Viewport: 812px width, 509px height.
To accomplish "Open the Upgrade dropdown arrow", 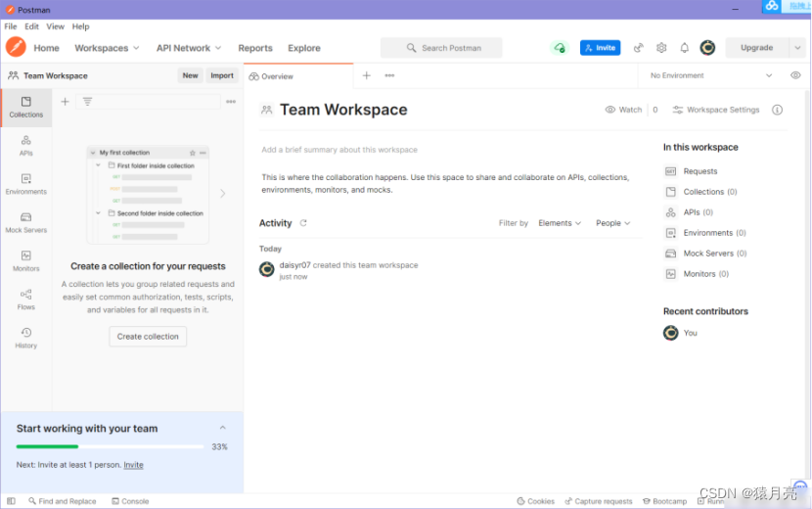I will coord(797,48).
